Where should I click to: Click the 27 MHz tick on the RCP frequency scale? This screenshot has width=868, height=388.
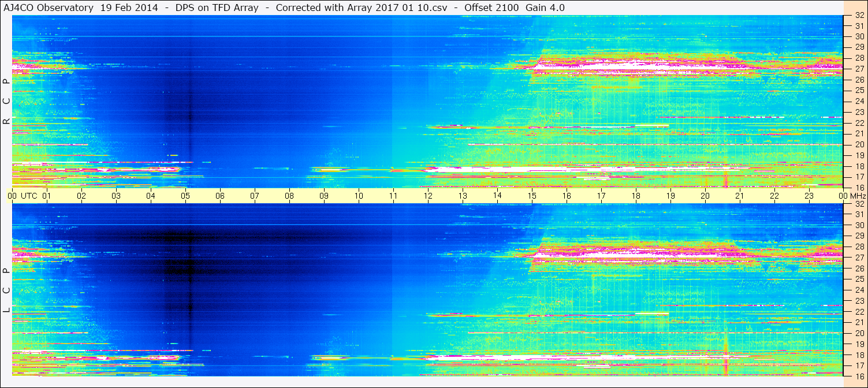pos(859,69)
